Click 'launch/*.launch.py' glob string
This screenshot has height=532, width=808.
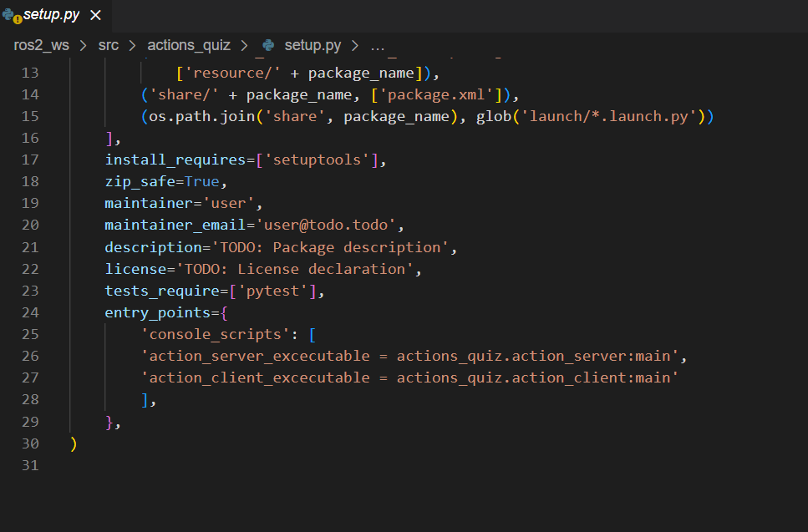(x=608, y=116)
